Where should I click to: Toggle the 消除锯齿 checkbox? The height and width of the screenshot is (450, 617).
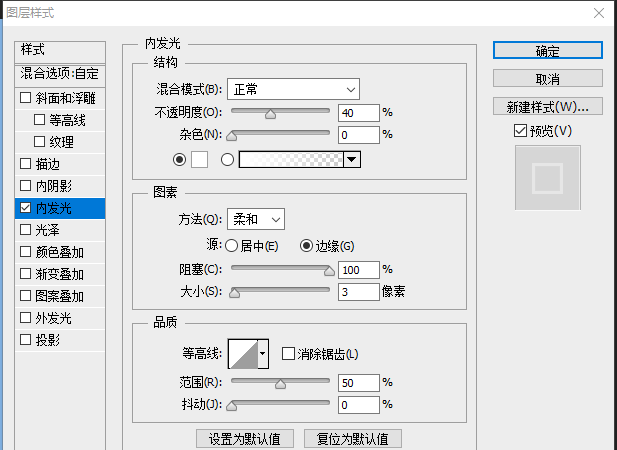pos(288,354)
